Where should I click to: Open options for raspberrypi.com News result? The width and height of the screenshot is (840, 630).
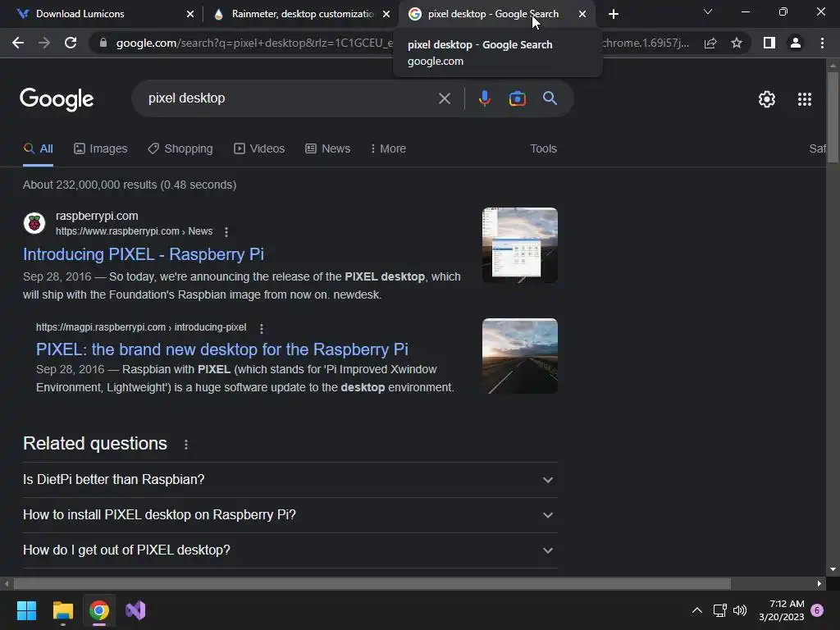(226, 232)
